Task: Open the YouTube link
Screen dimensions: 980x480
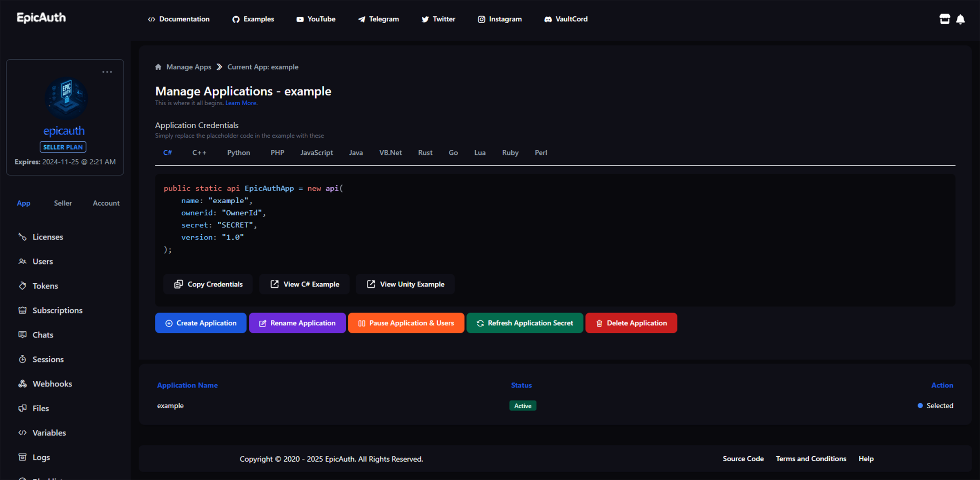Action: click(x=316, y=19)
